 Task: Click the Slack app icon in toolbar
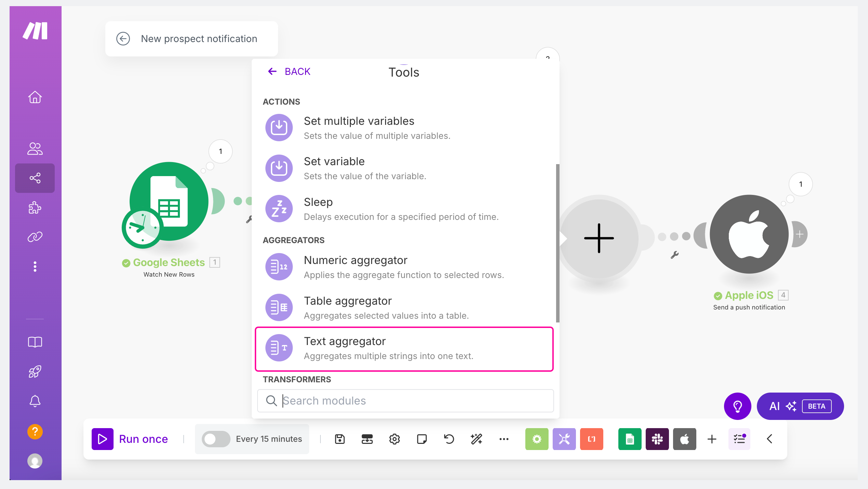657,439
